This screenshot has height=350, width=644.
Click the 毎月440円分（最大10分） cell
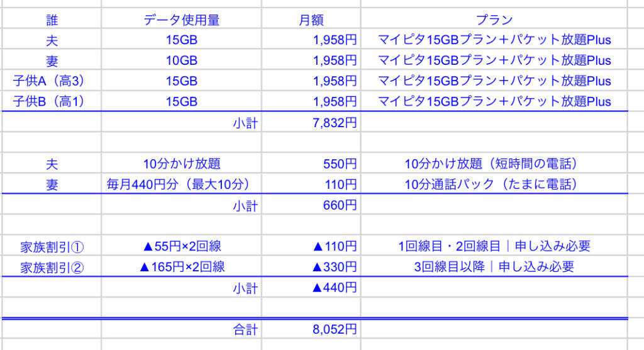[181, 185]
